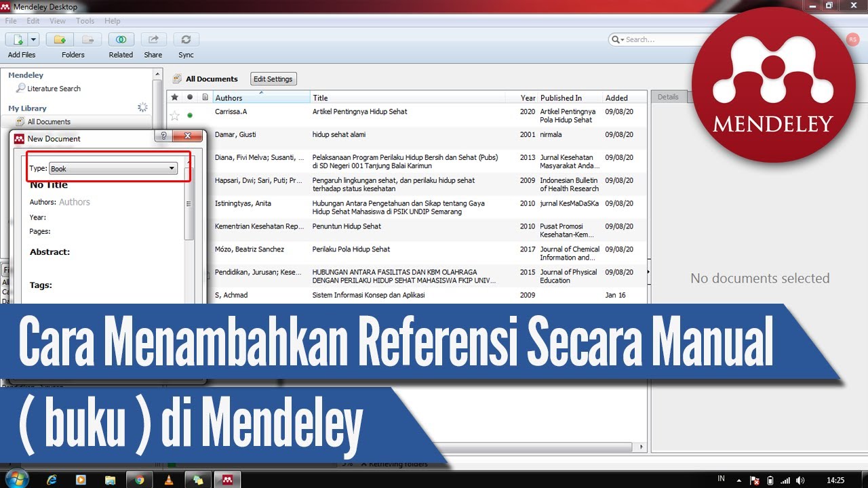Open the File menu
The height and width of the screenshot is (488, 868).
pos(11,21)
